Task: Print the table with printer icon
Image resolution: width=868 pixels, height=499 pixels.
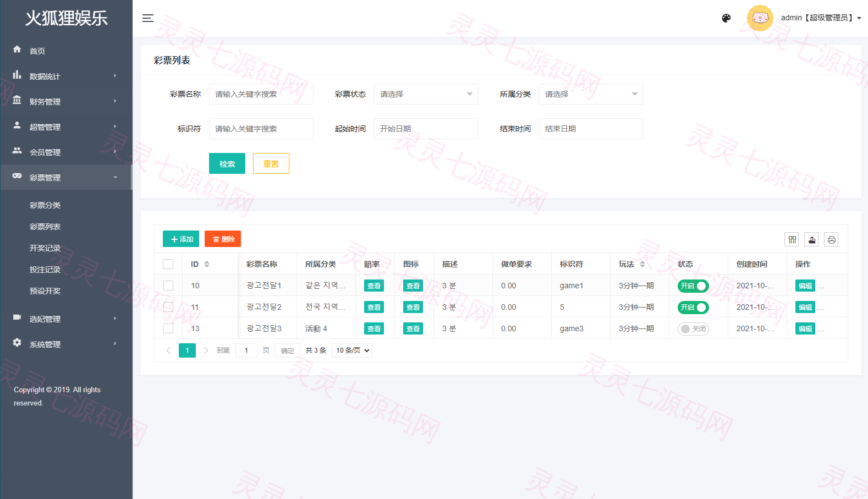Action: click(x=831, y=239)
